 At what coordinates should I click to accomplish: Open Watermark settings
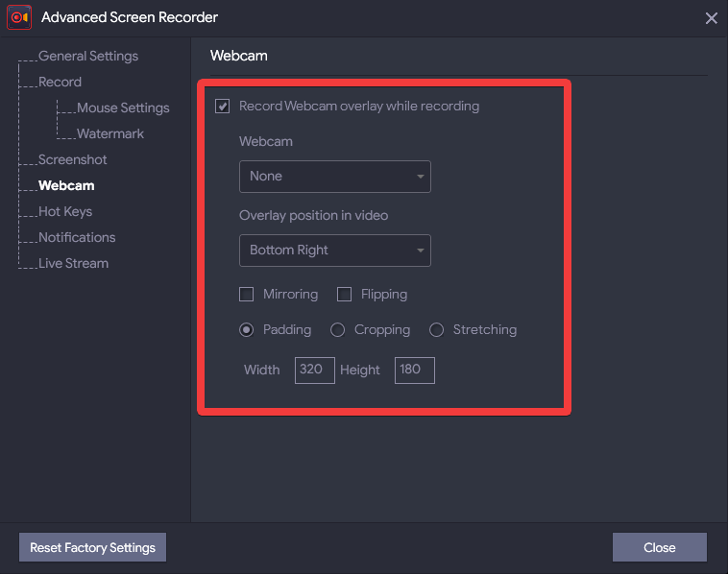110,133
